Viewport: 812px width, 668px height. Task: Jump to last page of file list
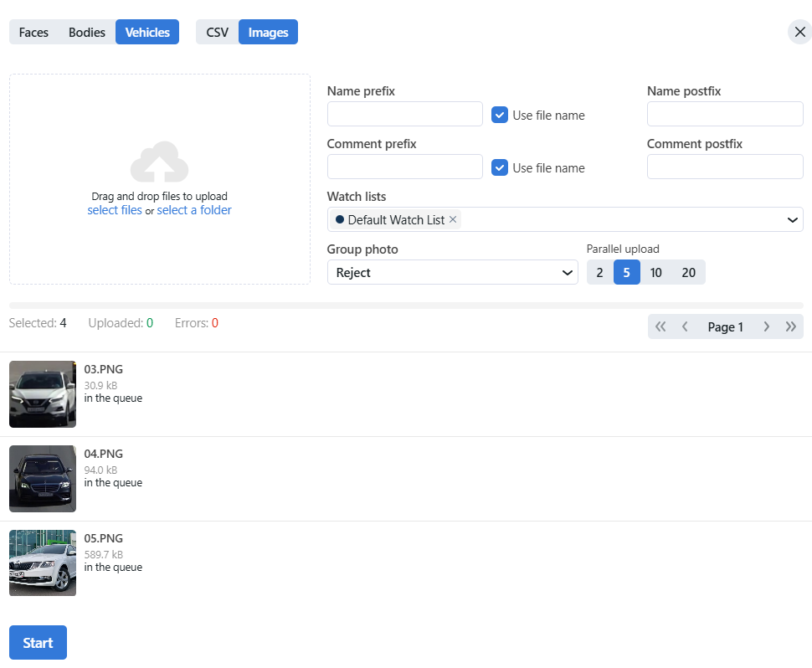[x=790, y=327]
